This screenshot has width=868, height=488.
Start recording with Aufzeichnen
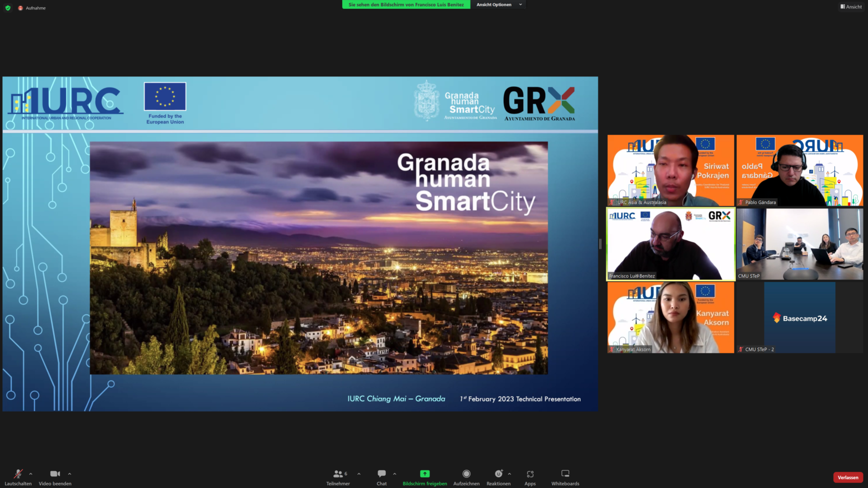(466, 474)
